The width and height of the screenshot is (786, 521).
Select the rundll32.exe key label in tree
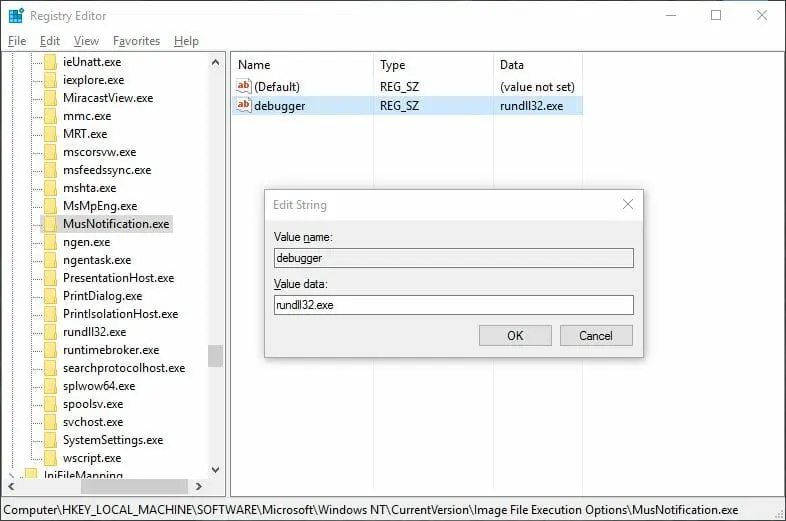point(95,332)
